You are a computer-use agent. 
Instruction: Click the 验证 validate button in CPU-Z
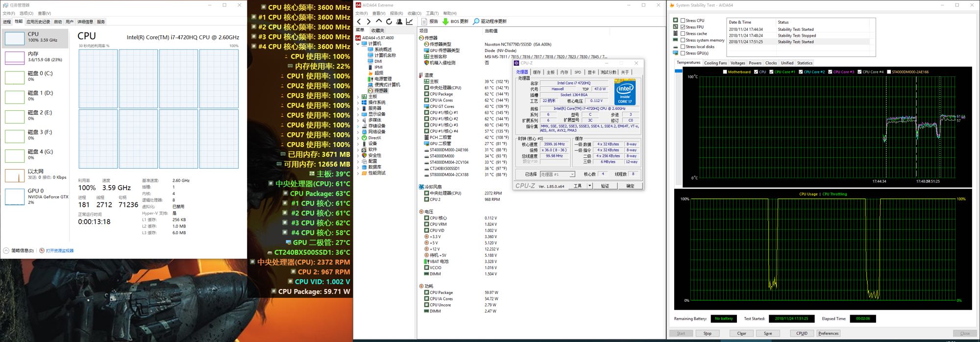(x=605, y=186)
